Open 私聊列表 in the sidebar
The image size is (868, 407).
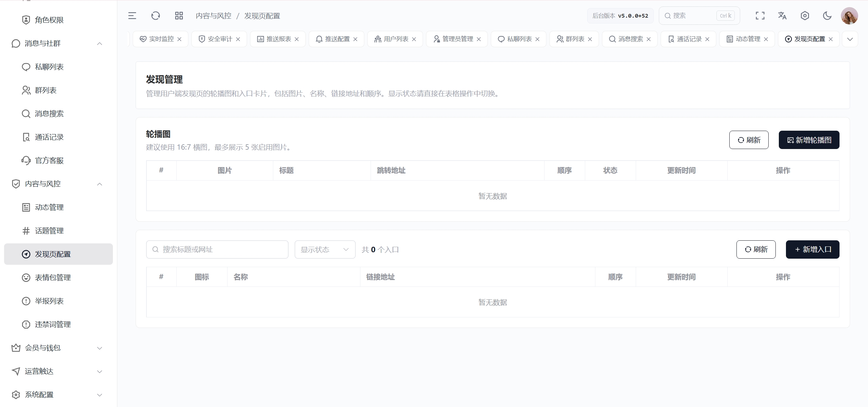click(x=58, y=67)
